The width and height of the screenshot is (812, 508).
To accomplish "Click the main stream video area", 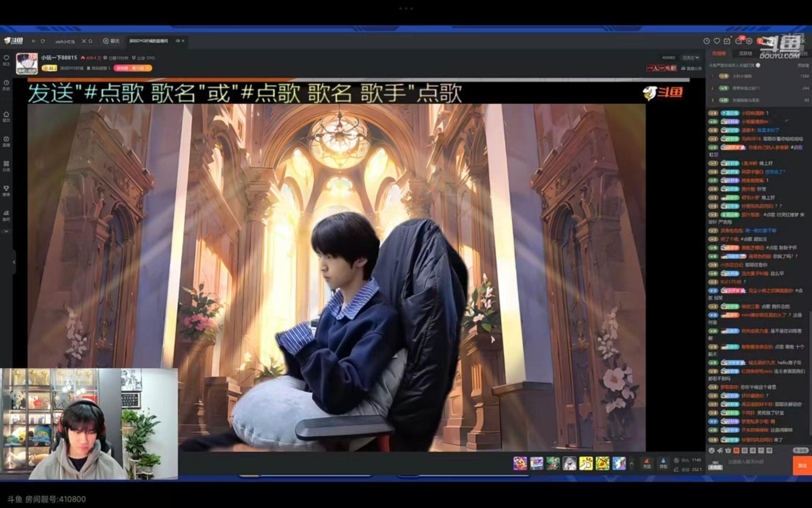I will [336, 278].
